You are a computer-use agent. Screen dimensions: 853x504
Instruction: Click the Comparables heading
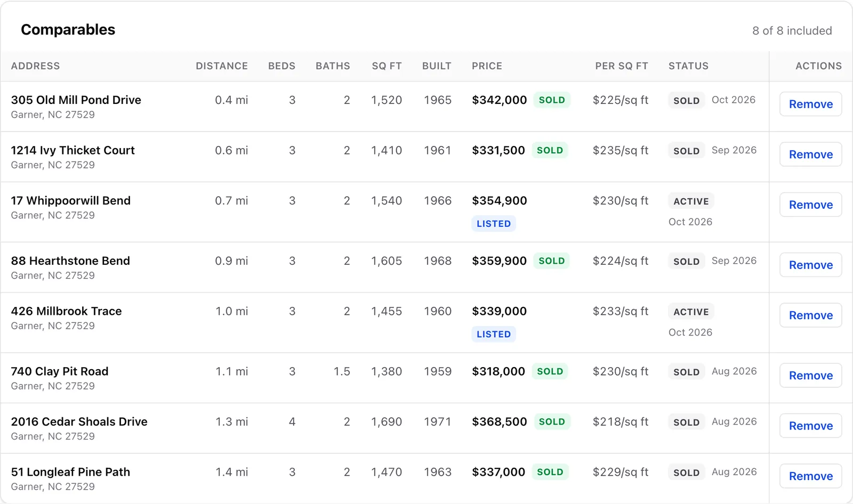[x=68, y=29]
